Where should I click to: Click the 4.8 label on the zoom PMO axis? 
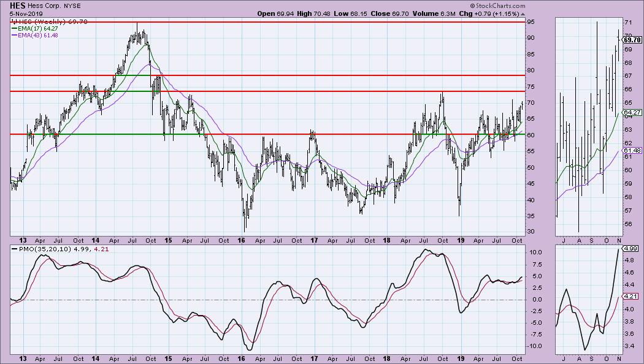pos(629,260)
